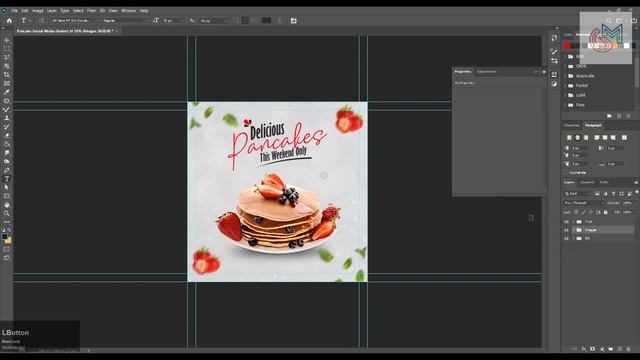Add a layer mask
Image resolution: width=640 pixels, height=360 pixels.
593,349
